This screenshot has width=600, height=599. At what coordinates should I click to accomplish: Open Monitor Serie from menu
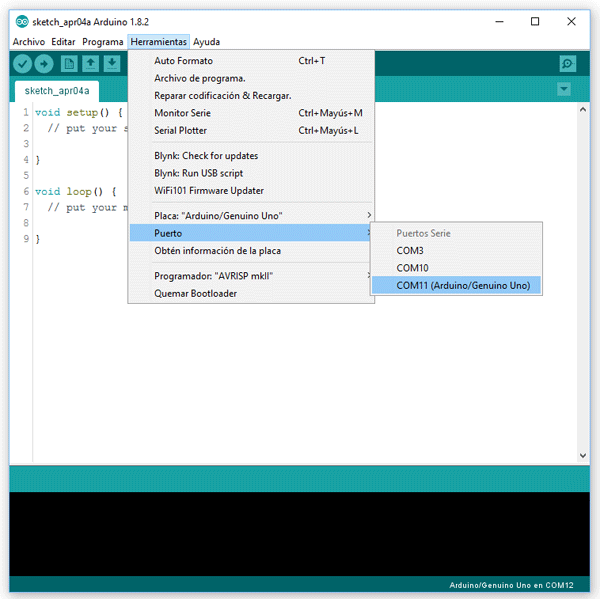click(x=251, y=113)
